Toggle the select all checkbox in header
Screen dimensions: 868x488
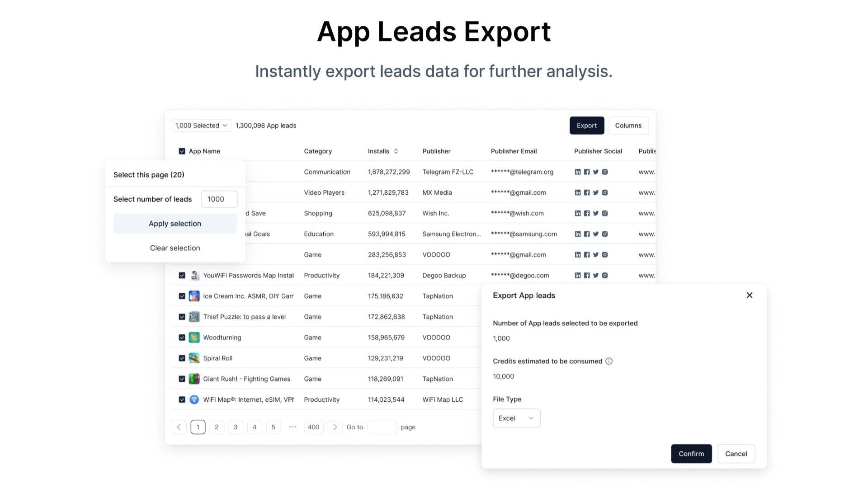coord(181,151)
